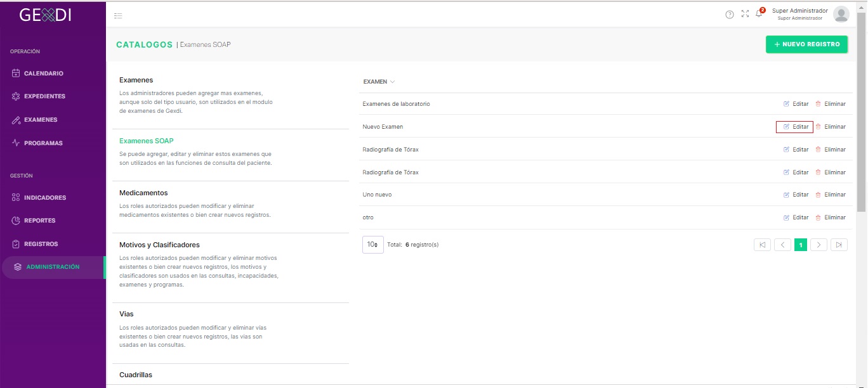The image size is (868, 388).
Task: Delete the otro row
Action: click(831, 217)
